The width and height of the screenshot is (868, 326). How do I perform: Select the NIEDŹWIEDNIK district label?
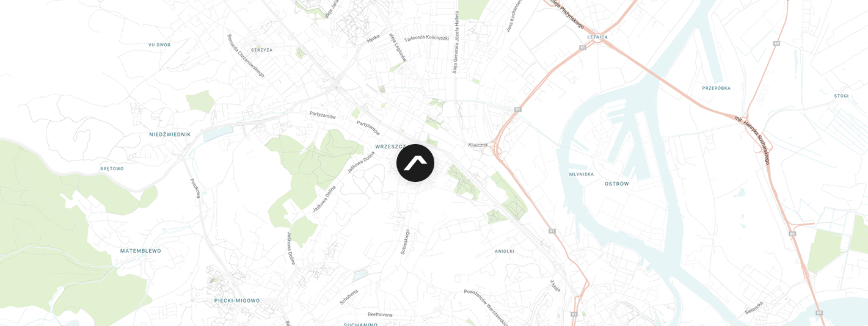[170, 134]
